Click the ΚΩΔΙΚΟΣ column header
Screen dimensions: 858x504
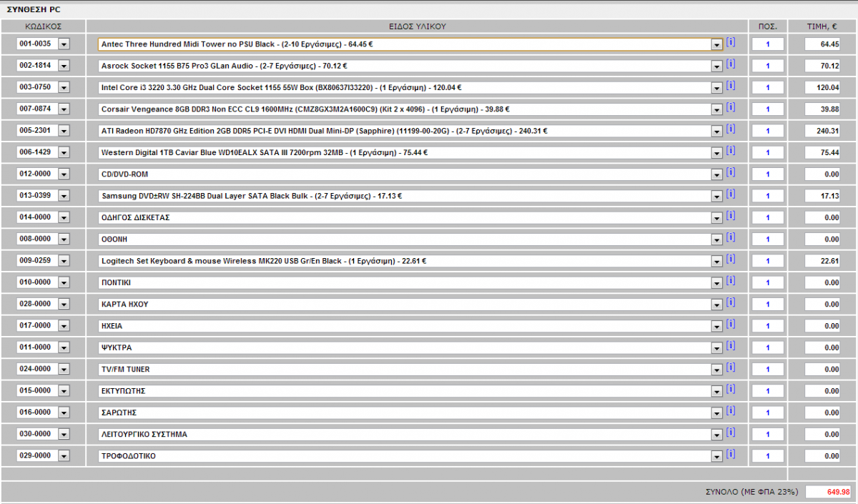coord(43,26)
